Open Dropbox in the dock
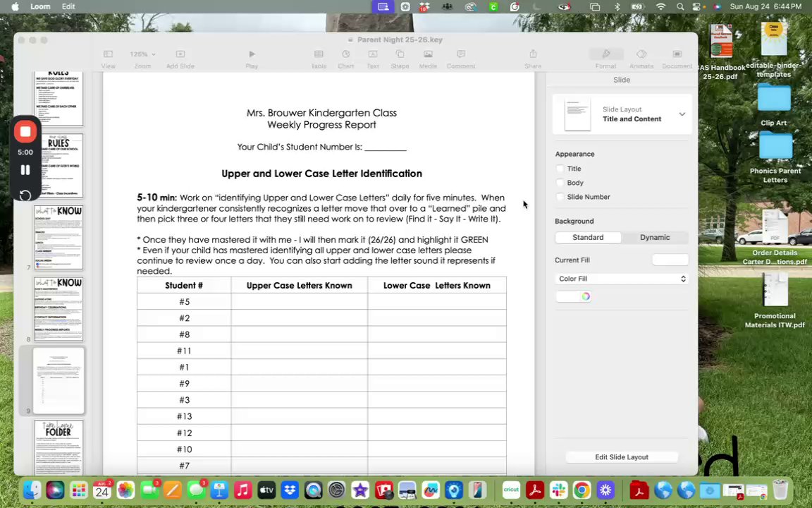Image resolution: width=812 pixels, height=508 pixels. 290,490
